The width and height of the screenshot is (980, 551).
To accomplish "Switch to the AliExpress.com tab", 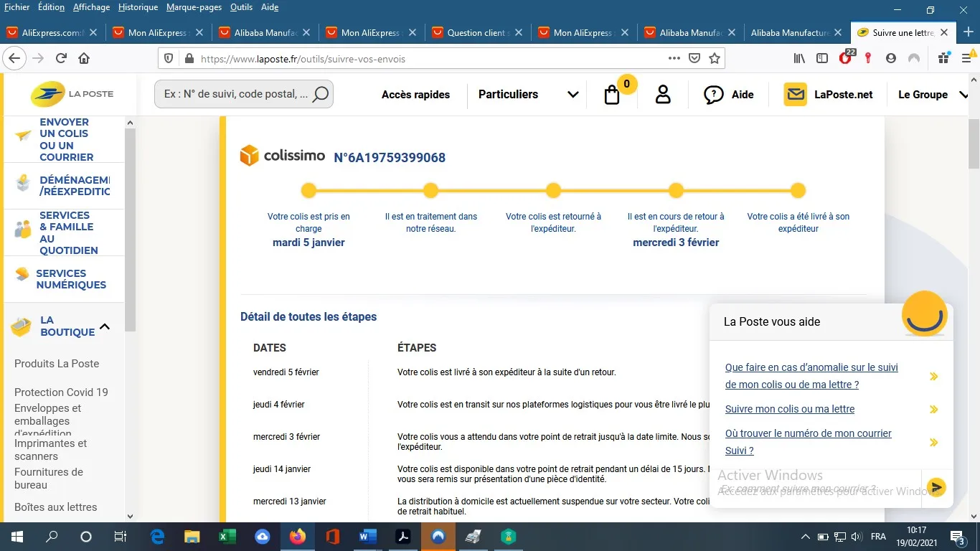I will 52,32.
